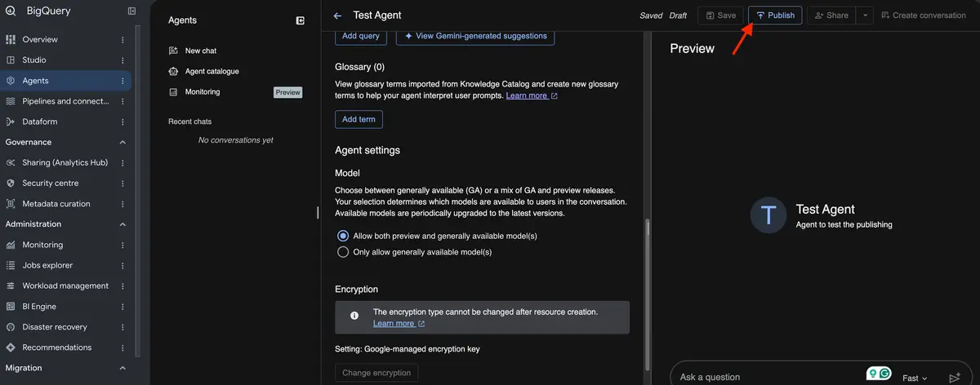This screenshot has height=385, width=980.
Task: Click the Monitoring icon in Agents panel
Action: pyautogui.click(x=173, y=92)
